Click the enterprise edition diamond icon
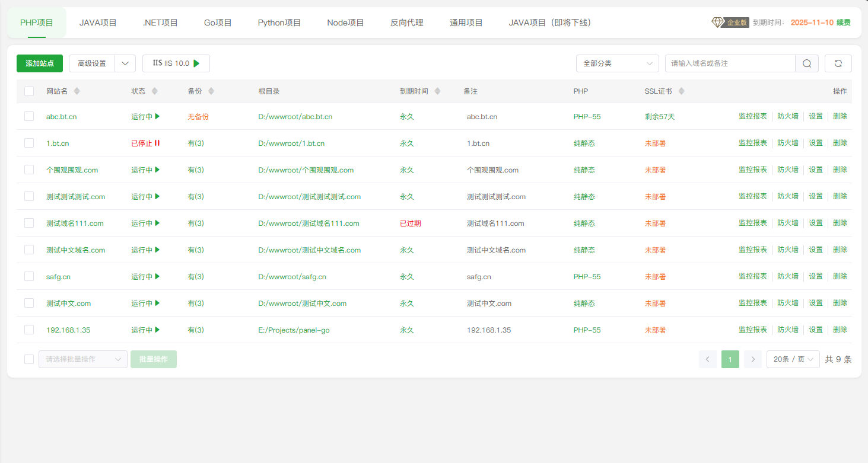This screenshot has width=868, height=463. (718, 23)
